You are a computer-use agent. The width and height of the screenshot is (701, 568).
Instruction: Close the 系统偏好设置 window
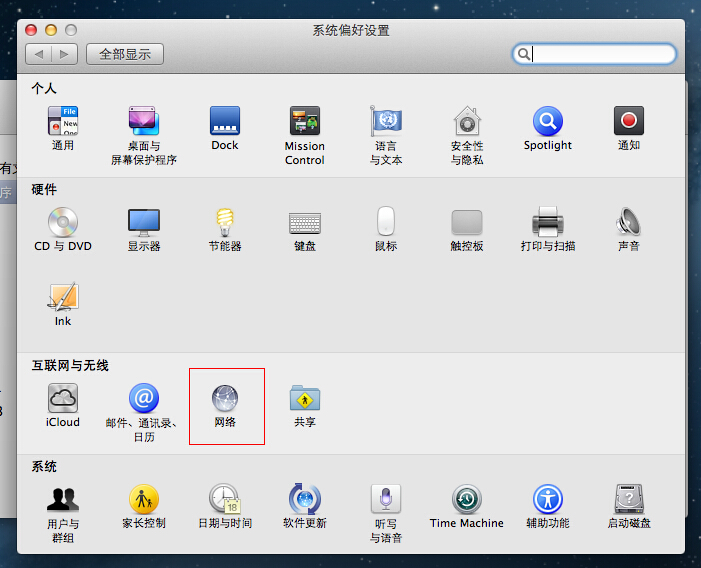point(31,30)
